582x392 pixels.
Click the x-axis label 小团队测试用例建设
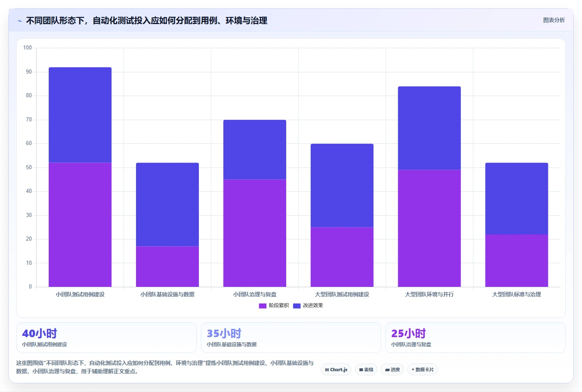point(80,294)
